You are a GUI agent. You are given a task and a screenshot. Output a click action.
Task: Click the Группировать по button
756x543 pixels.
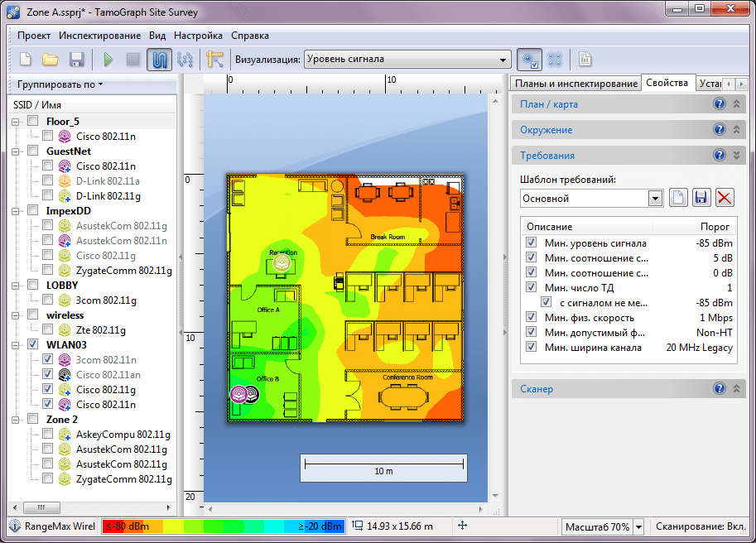pos(60,84)
